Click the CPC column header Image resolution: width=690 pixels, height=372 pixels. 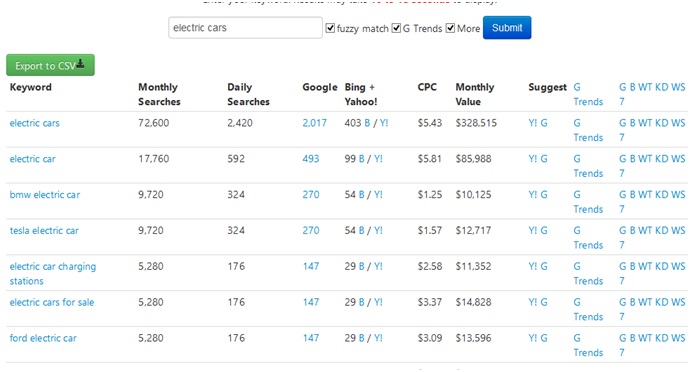click(x=427, y=87)
